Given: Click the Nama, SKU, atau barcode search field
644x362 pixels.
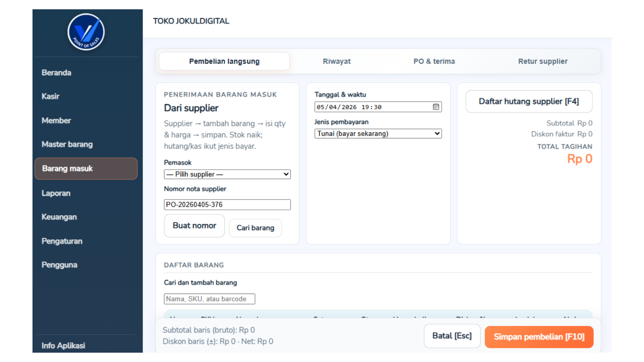Looking at the screenshot, I should [209, 299].
